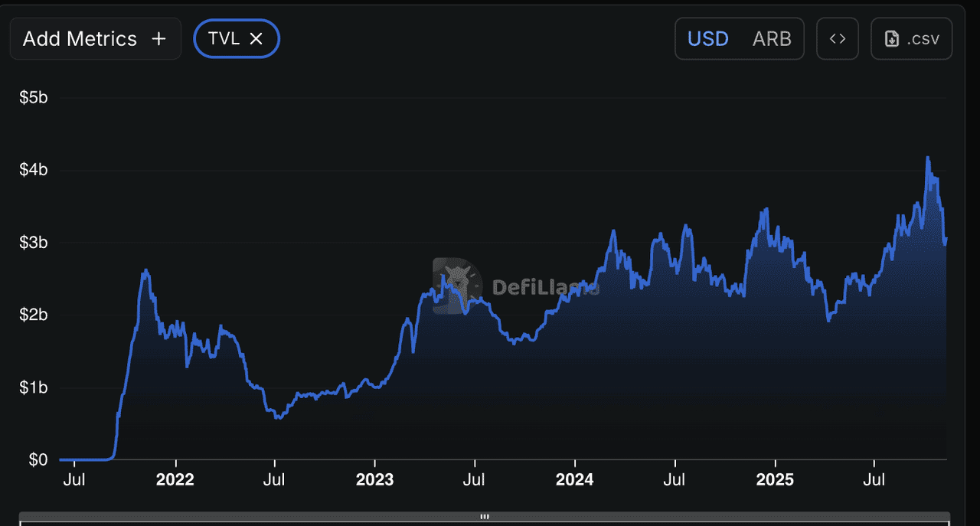Image resolution: width=980 pixels, height=526 pixels.
Task: Click the 2023 x-axis label
Action: tap(374, 480)
